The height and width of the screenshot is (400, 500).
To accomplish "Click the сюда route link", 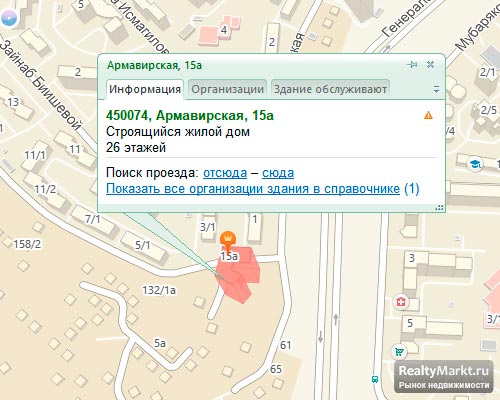I will (x=278, y=173).
